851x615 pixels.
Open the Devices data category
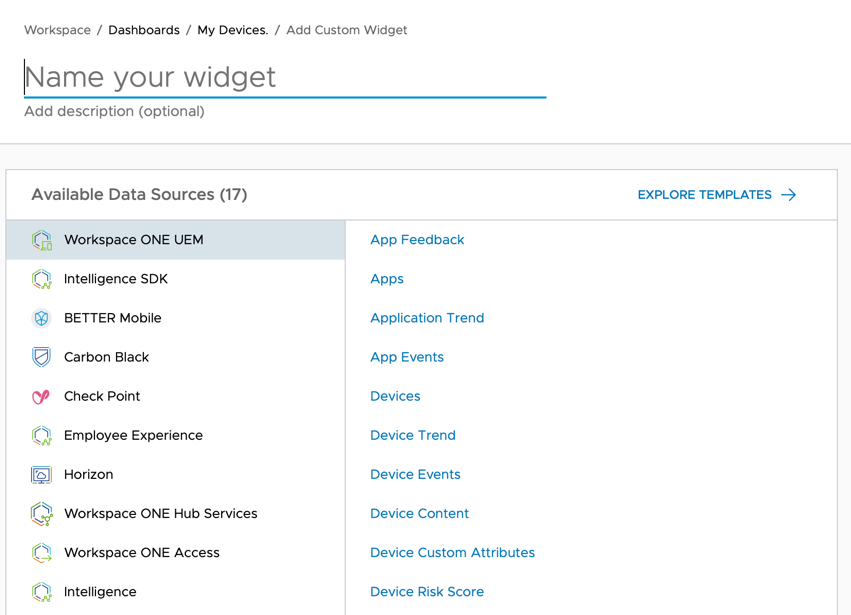coord(394,396)
